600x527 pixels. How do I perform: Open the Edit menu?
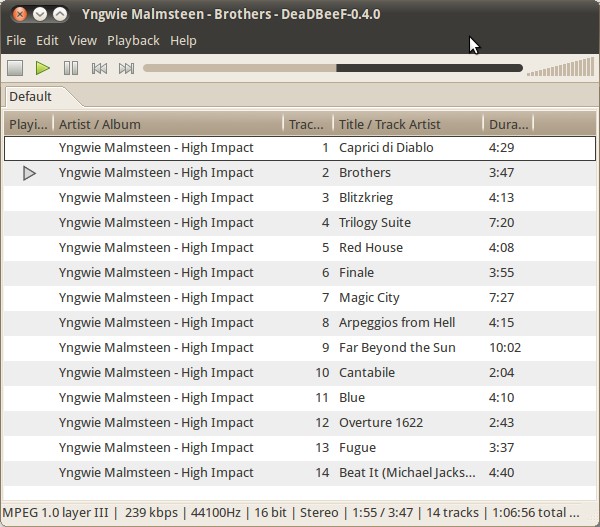tap(47, 41)
